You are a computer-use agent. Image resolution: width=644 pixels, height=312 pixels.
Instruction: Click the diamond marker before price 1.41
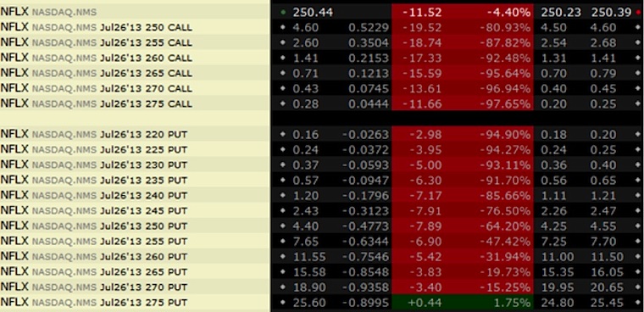[x=282, y=58]
